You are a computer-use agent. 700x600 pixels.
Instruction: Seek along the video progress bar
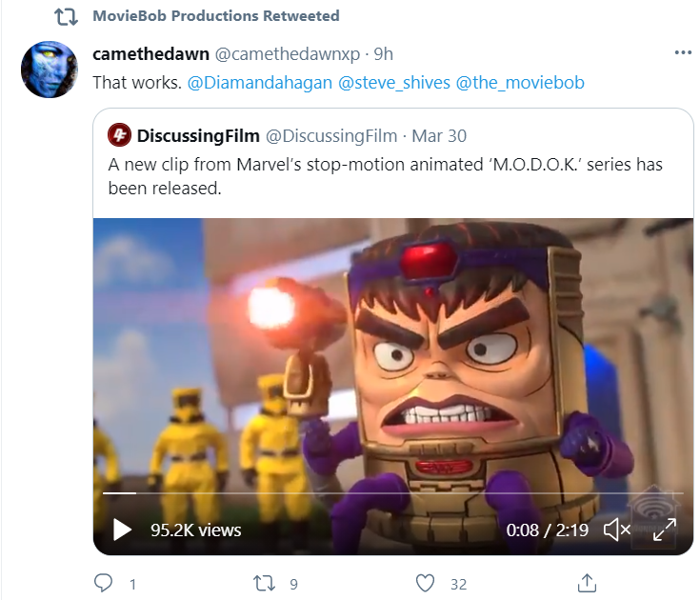[x=392, y=493]
